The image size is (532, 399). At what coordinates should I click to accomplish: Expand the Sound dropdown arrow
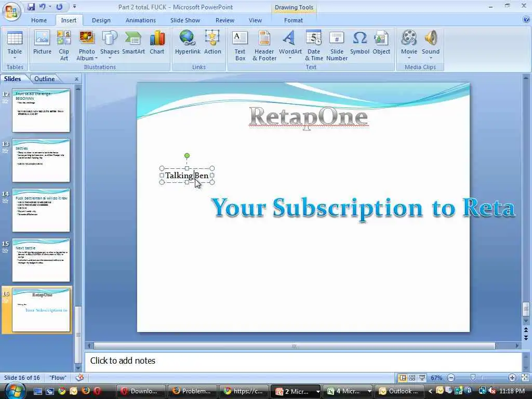431,58
